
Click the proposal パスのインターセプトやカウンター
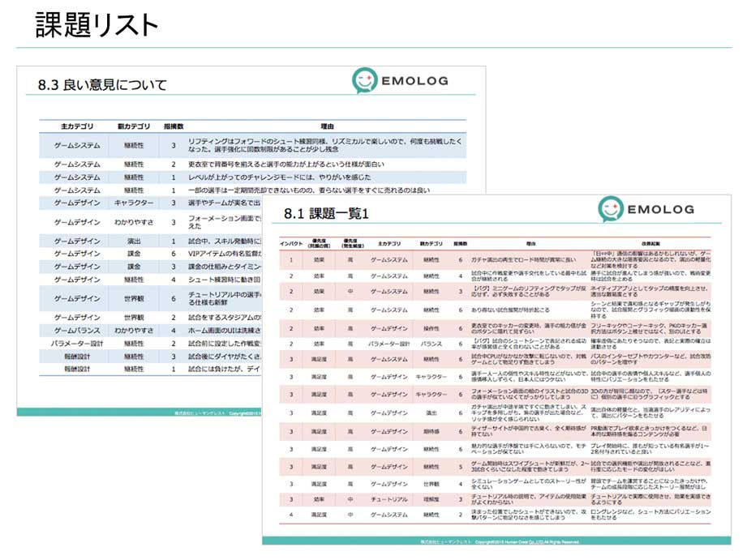point(651,359)
